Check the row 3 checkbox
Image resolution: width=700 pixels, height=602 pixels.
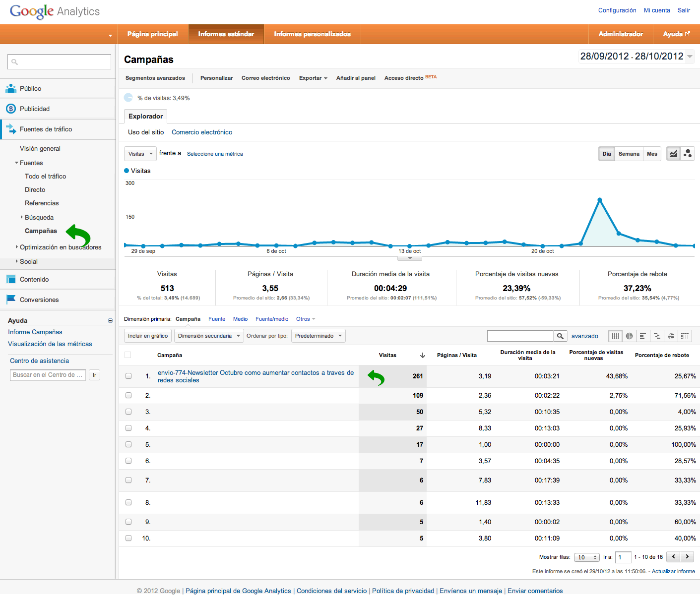click(x=128, y=412)
